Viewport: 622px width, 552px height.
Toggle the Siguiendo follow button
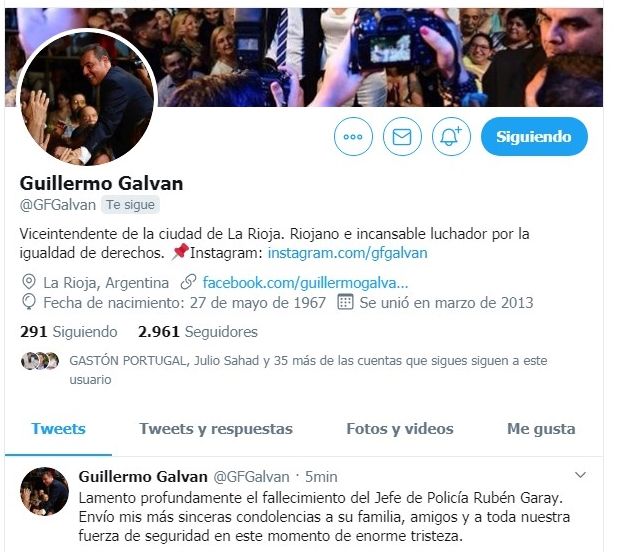point(534,136)
